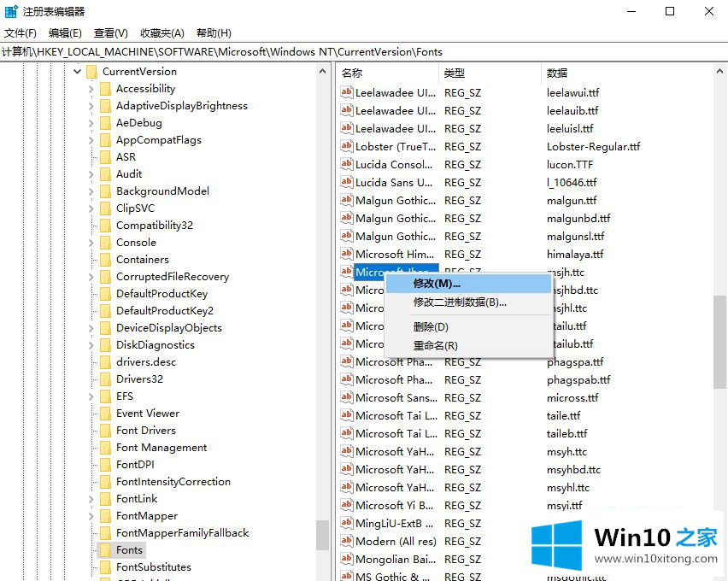Choose 重命名(R) in the context menu
The height and width of the screenshot is (581, 728).
468,346
